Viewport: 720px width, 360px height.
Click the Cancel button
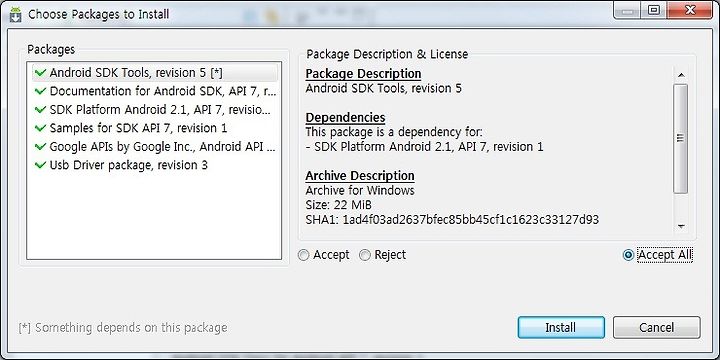click(657, 327)
